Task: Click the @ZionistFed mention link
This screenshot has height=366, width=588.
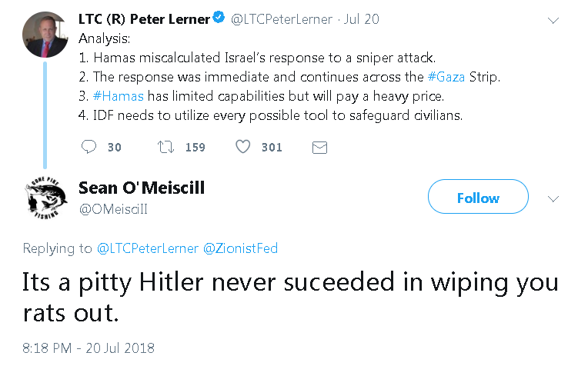Action: click(x=240, y=248)
